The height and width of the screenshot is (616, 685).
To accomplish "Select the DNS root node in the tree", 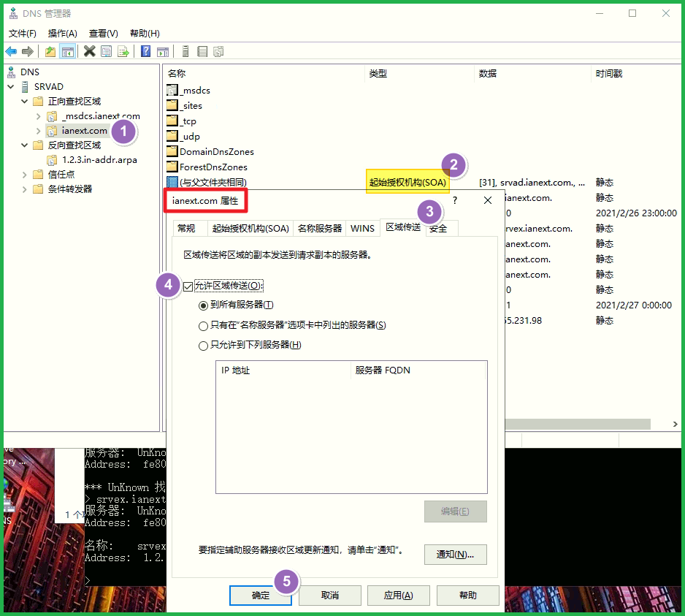I will point(30,72).
